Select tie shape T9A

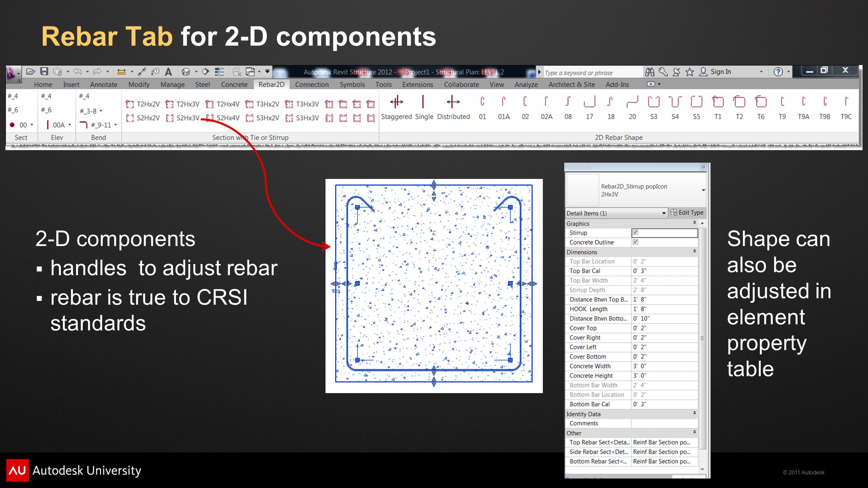(803, 108)
